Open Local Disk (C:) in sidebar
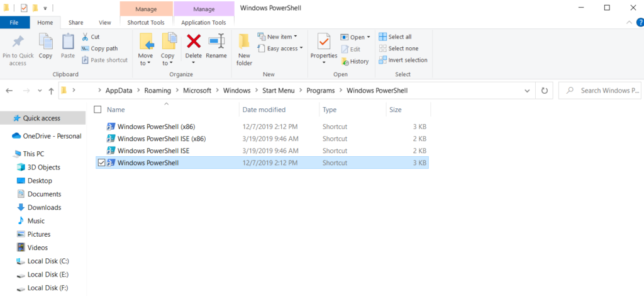 (x=48, y=261)
